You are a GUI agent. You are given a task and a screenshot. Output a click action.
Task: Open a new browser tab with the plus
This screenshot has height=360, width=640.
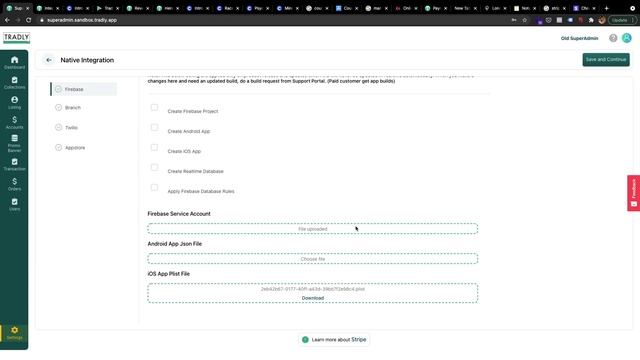click(607, 8)
